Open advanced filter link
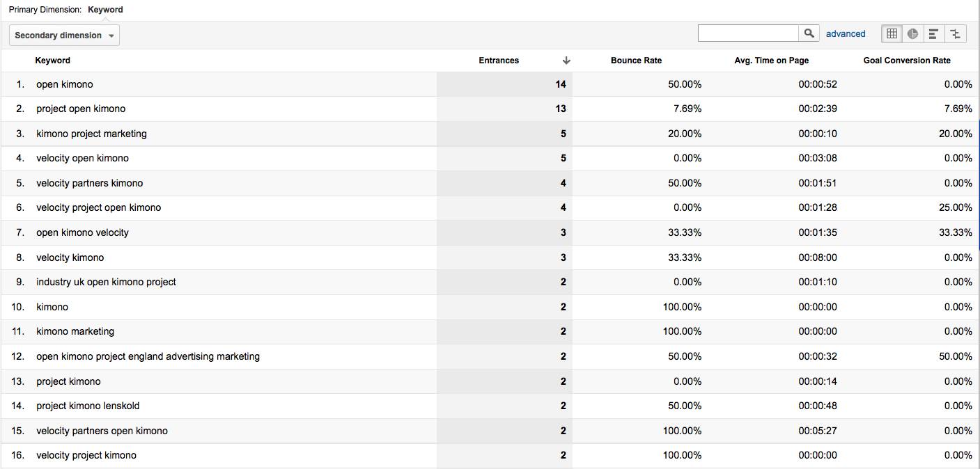980x469 pixels. [846, 33]
